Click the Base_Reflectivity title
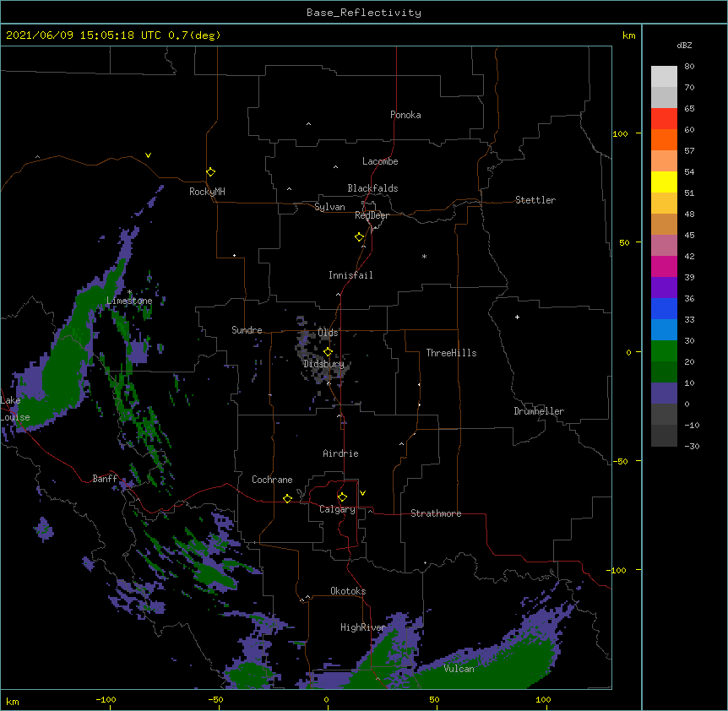The image size is (728, 711). 364,13
